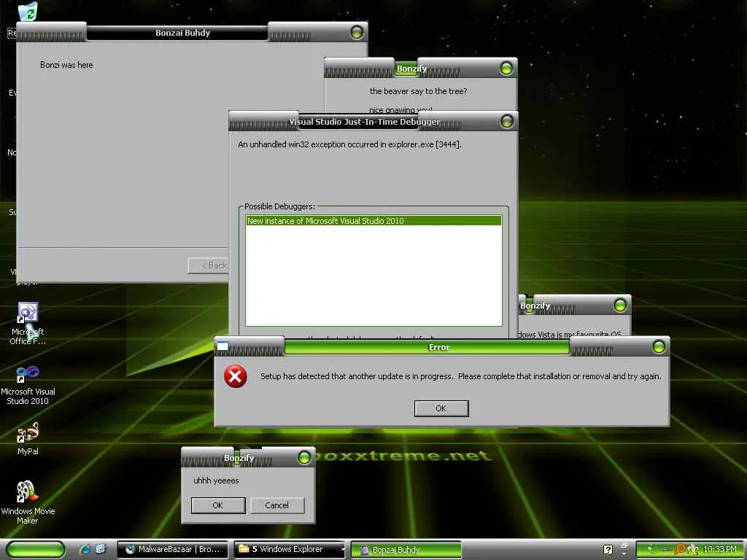Close the 'uhhh yeeees' Bonzify dialog
The height and width of the screenshot is (560, 747).
(x=304, y=458)
